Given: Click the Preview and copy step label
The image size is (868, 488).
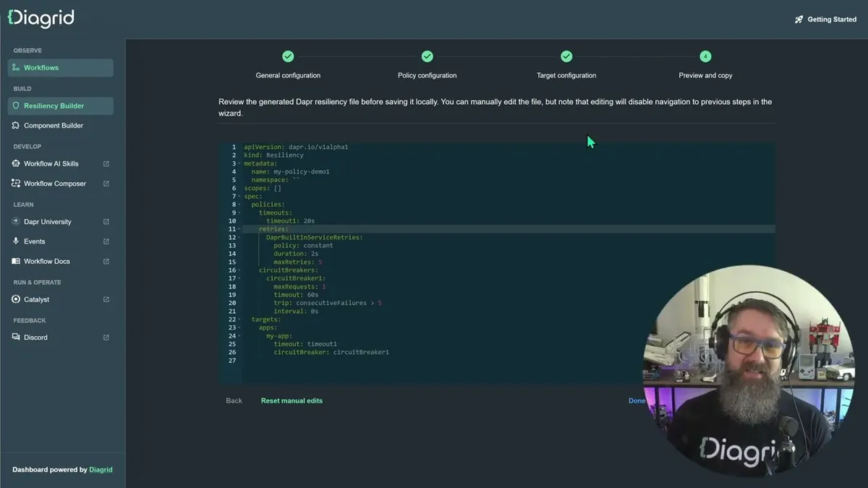Looking at the screenshot, I should pos(705,75).
